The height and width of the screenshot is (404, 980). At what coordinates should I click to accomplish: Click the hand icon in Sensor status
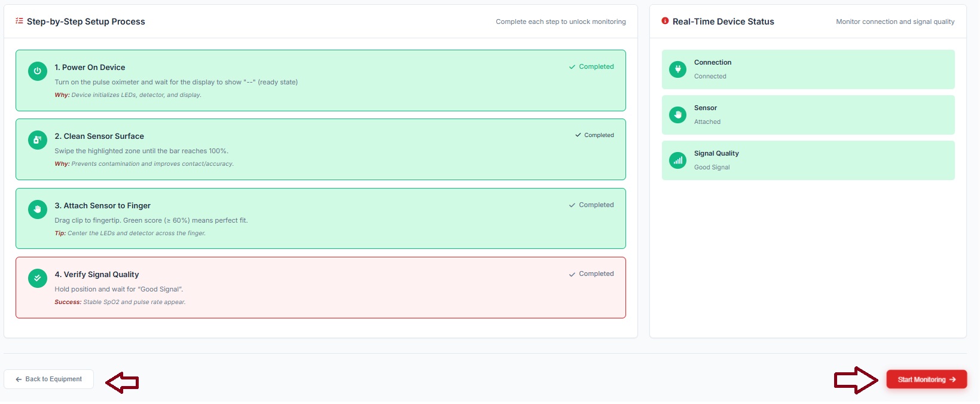pos(677,115)
